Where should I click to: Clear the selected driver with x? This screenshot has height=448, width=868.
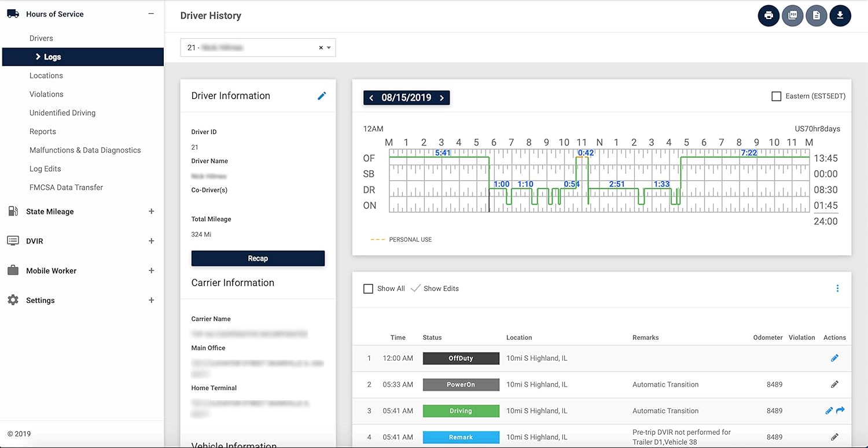tap(321, 48)
